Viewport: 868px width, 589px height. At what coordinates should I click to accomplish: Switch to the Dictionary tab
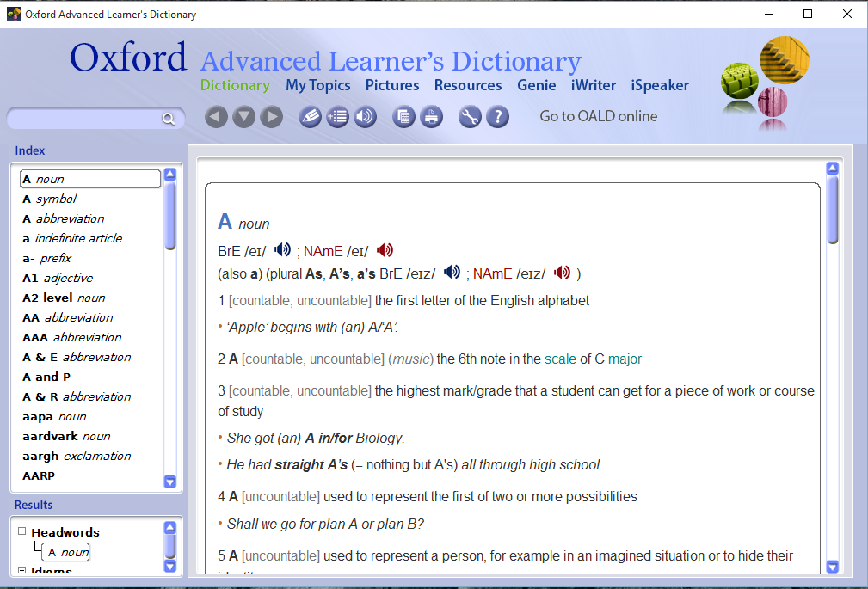(235, 85)
